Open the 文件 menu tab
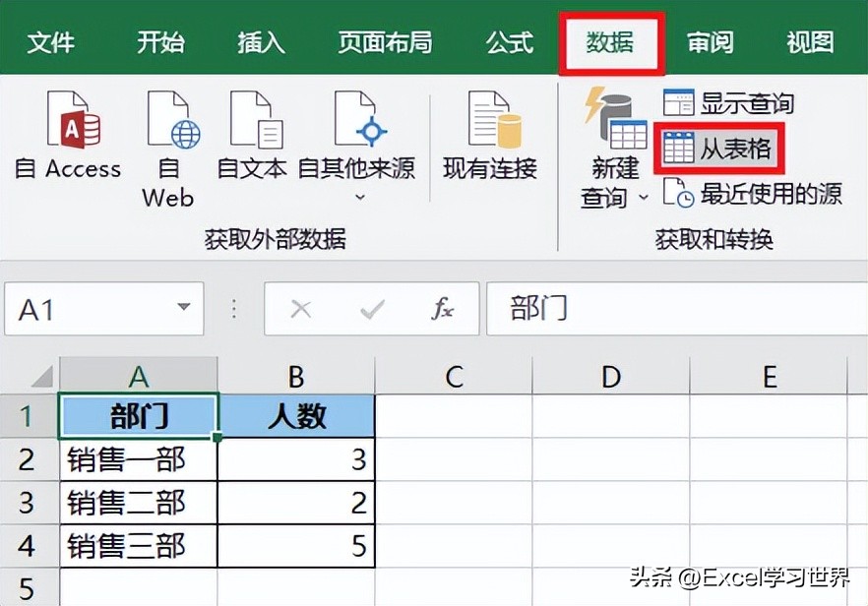The image size is (868, 606). (50, 42)
